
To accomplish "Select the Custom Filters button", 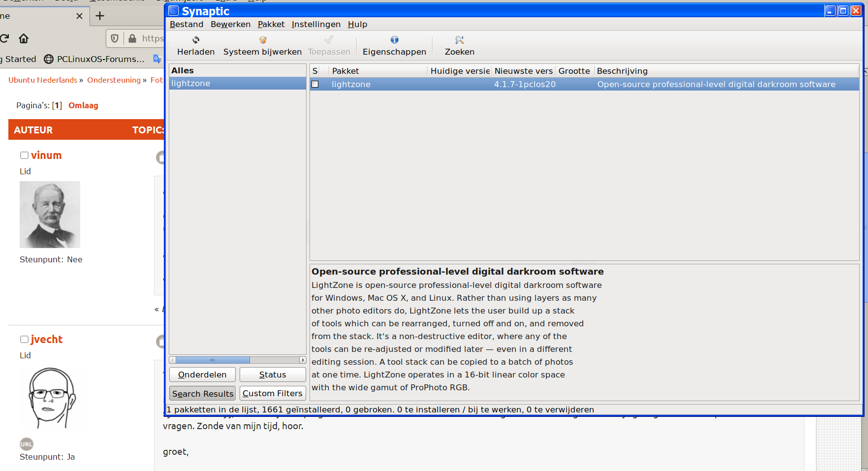I will coord(273,393).
